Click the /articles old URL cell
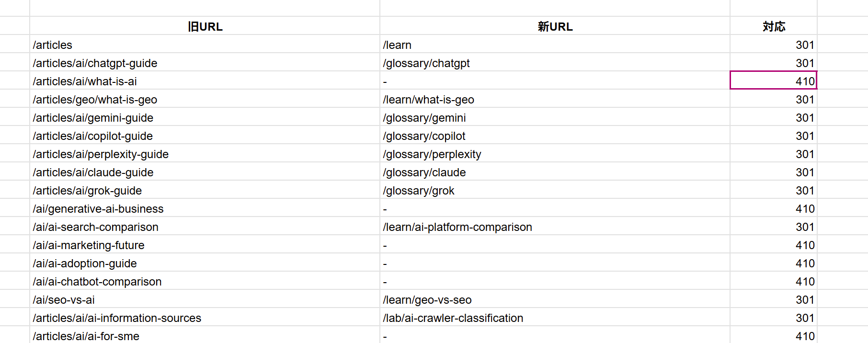868x343 pixels. (x=205, y=45)
